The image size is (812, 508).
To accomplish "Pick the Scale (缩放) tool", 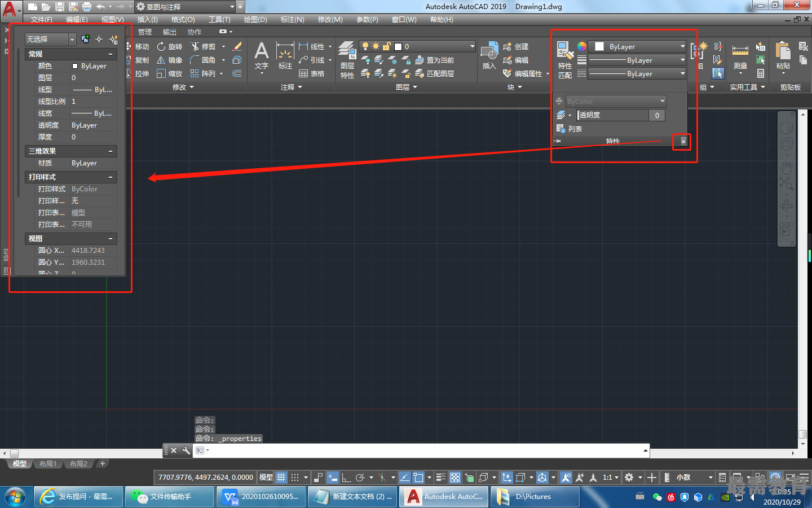I will [170, 74].
